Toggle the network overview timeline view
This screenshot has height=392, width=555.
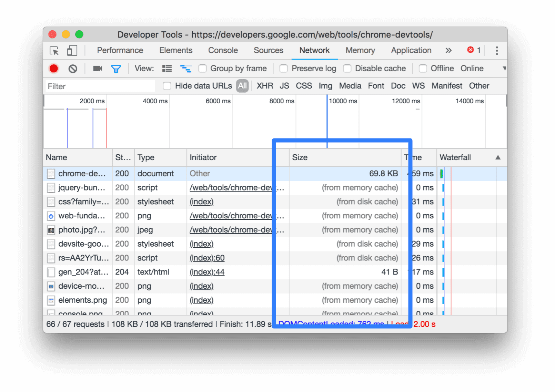point(186,68)
